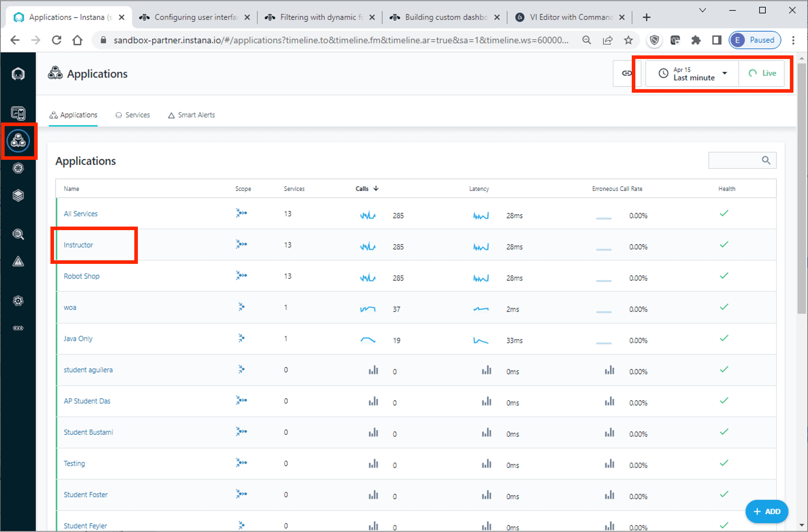Expand the Last minute time range dropdown
Screen dimensions: 808x532
point(692,74)
